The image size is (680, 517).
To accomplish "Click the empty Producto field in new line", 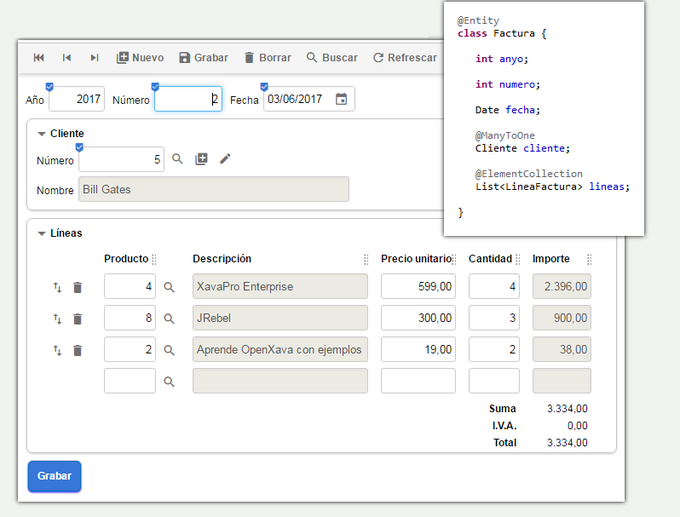I will tap(130, 381).
